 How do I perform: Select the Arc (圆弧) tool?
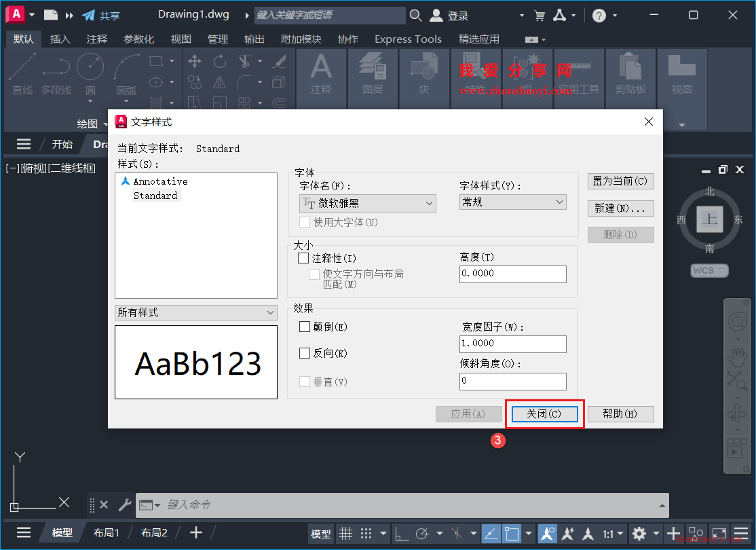coord(126,74)
